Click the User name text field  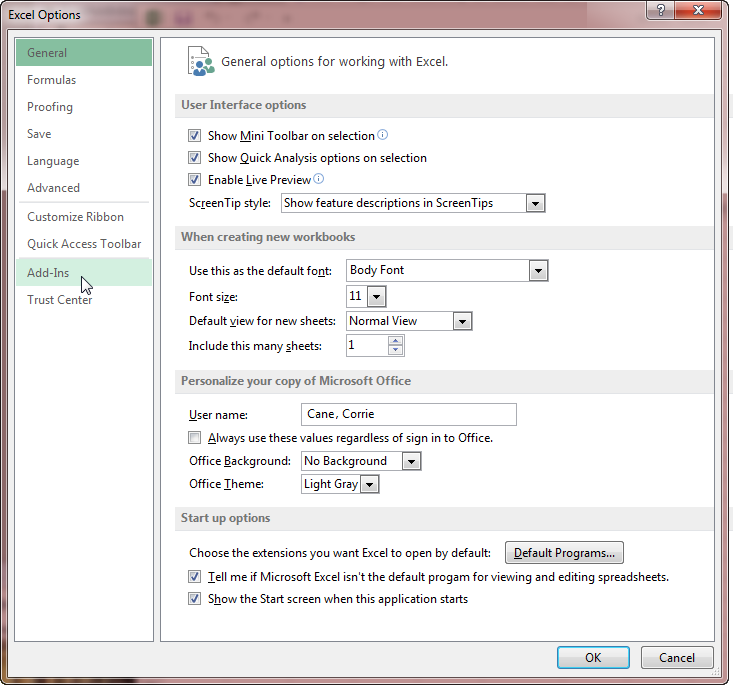point(408,415)
